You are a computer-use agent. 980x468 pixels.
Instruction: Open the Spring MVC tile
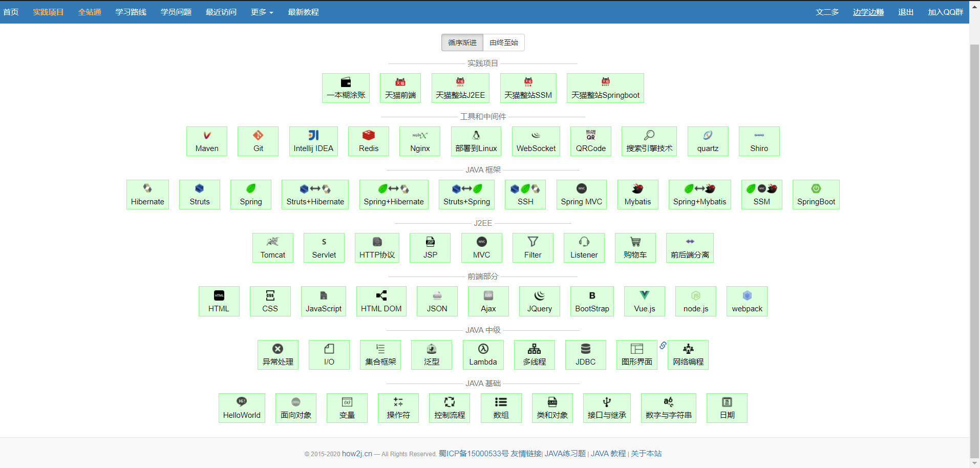click(582, 195)
